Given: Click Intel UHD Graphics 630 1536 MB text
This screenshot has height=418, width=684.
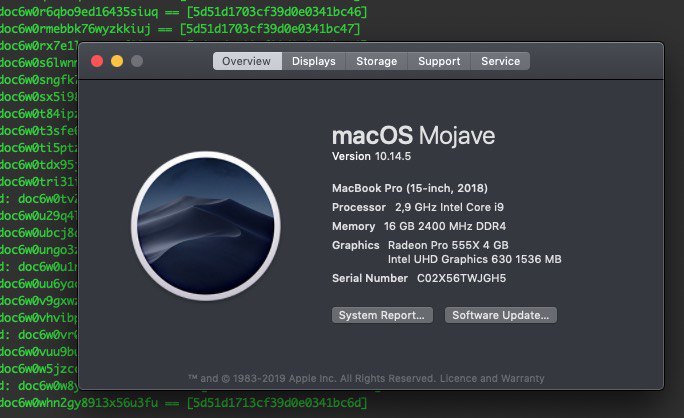Looking at the screenshot, I should point(475,259).
